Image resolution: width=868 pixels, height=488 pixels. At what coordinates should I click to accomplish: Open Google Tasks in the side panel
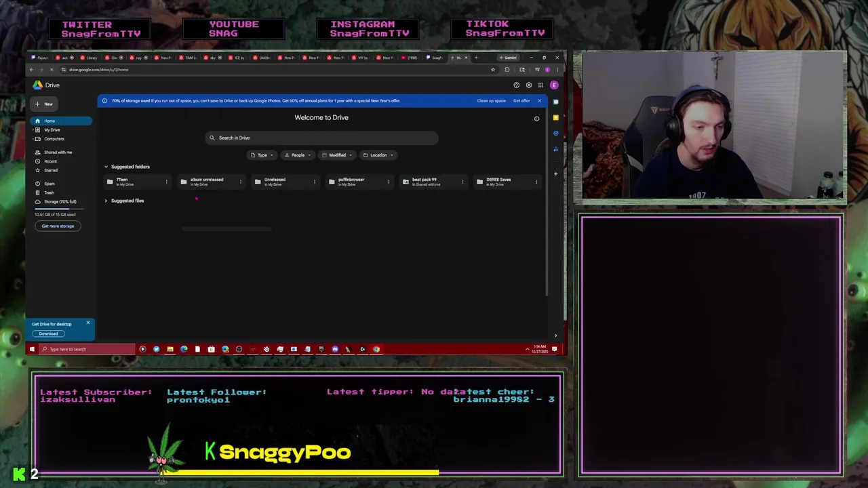(555, 133)
